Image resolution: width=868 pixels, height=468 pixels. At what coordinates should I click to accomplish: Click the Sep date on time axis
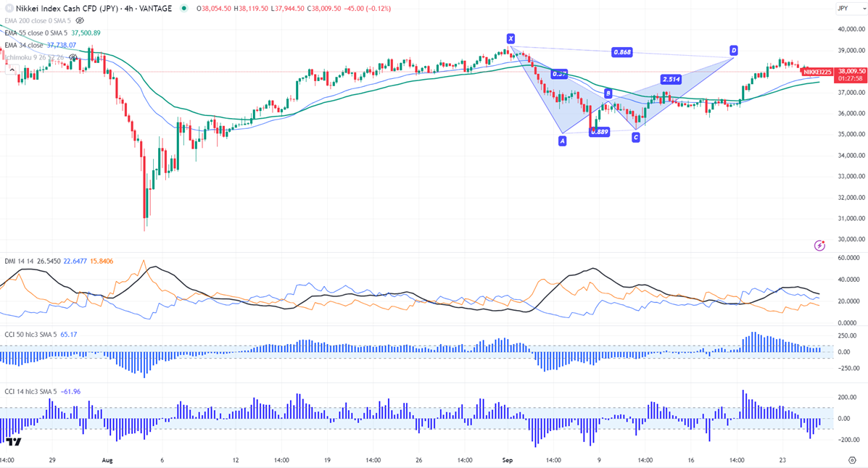[508, 460]
